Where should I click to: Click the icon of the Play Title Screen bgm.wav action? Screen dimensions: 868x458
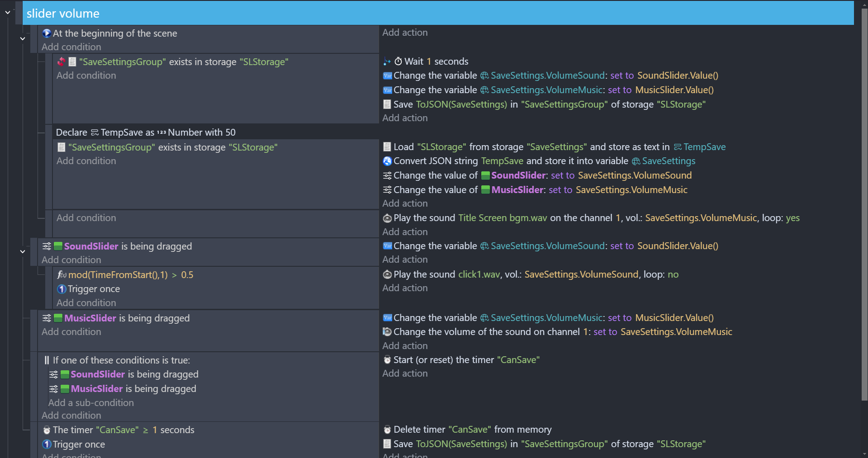click(387, 218)
